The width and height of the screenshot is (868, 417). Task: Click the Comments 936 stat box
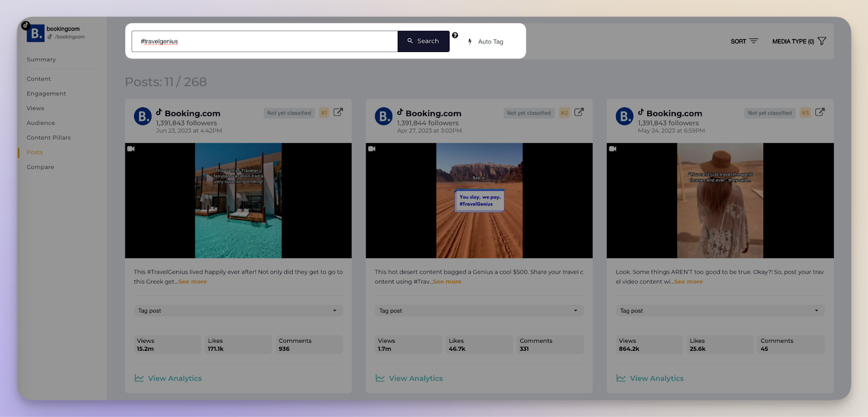[x=309, y=345]
